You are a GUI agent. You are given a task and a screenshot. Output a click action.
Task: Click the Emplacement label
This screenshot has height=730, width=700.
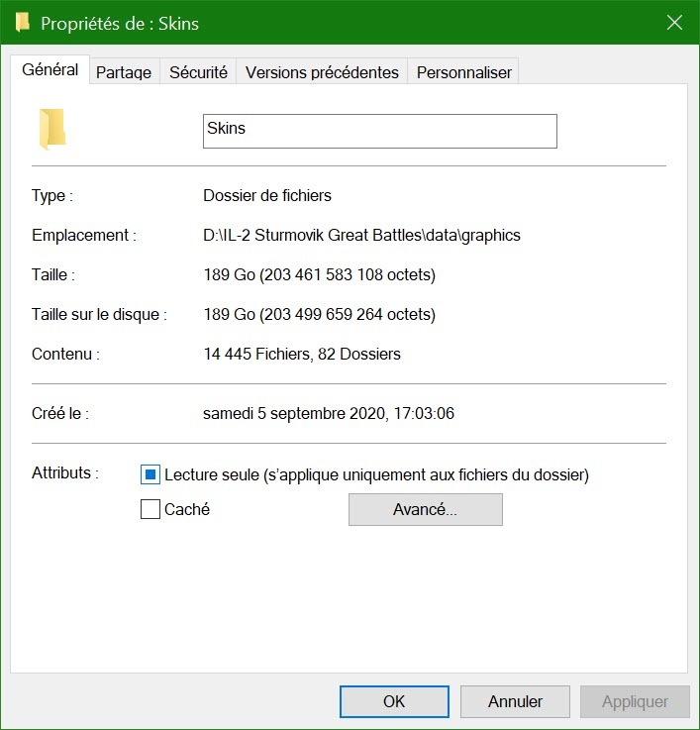[84, 235]
